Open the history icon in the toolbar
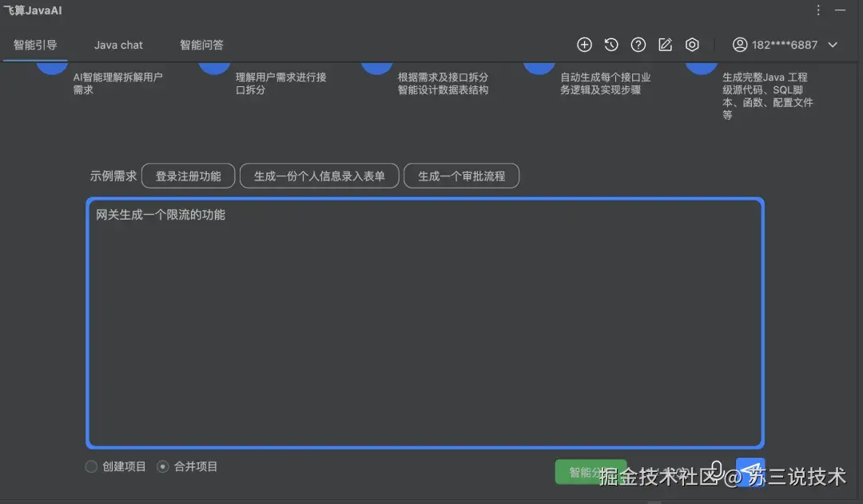 611,45
